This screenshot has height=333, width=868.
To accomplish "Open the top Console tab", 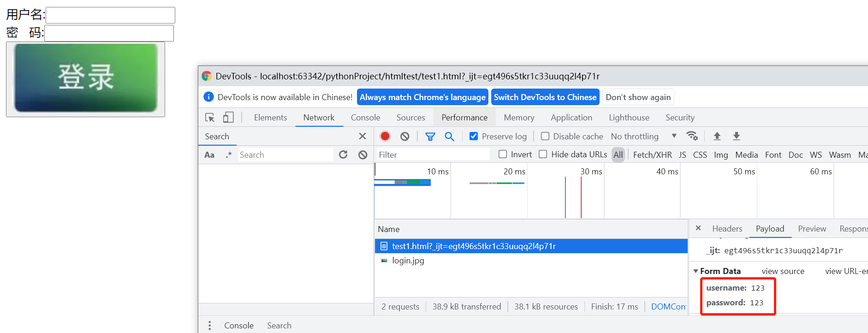I will click(365, 118).
